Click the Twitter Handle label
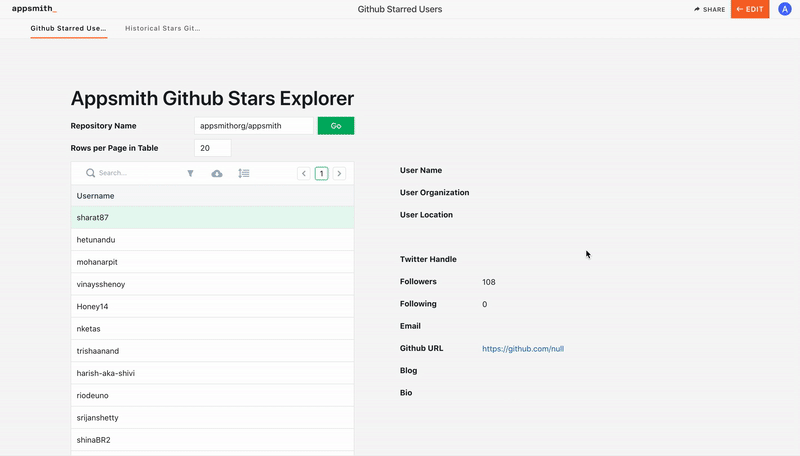This screenshot has width=800, height=456. (428, 259)
